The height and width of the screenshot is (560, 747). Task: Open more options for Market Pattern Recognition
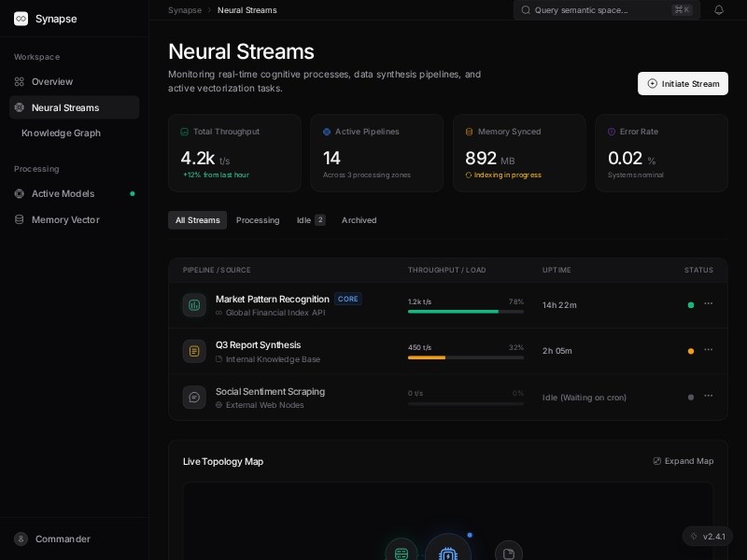pyautogui.click(x=709, y=303)
